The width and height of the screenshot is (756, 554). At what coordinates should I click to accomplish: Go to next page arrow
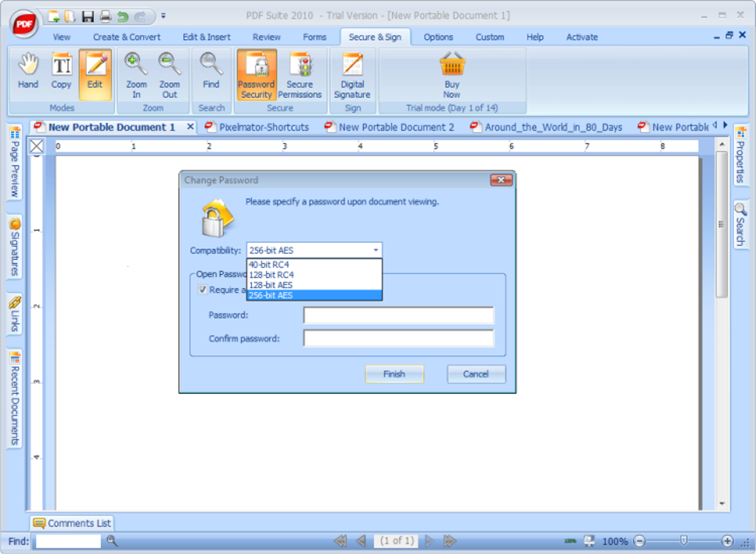pyautogui.click(x=429, y=541)
